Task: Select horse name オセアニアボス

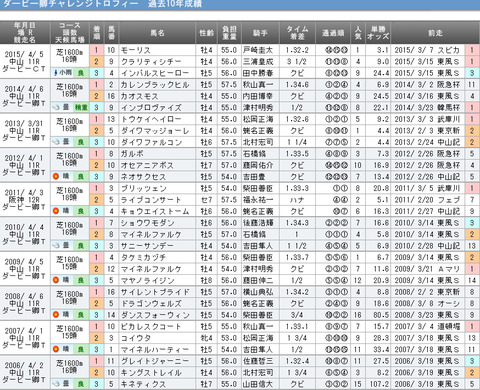Action: [x=147, y=165]
